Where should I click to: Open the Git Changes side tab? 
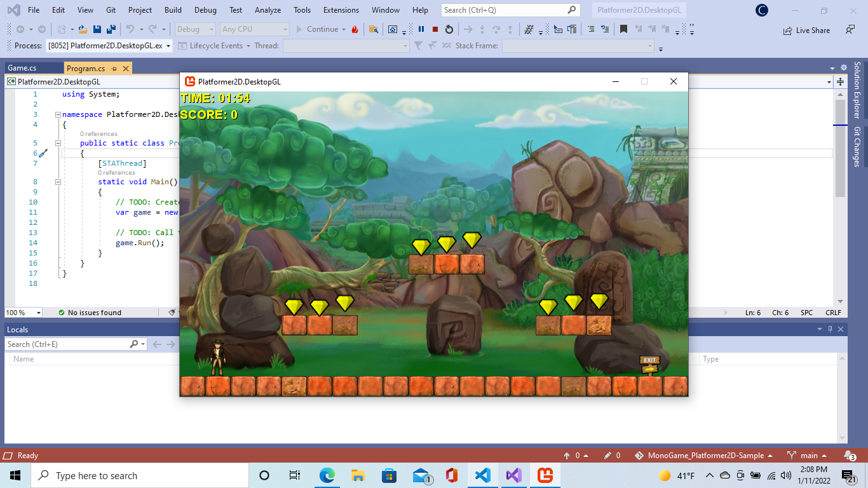point(857,147)
